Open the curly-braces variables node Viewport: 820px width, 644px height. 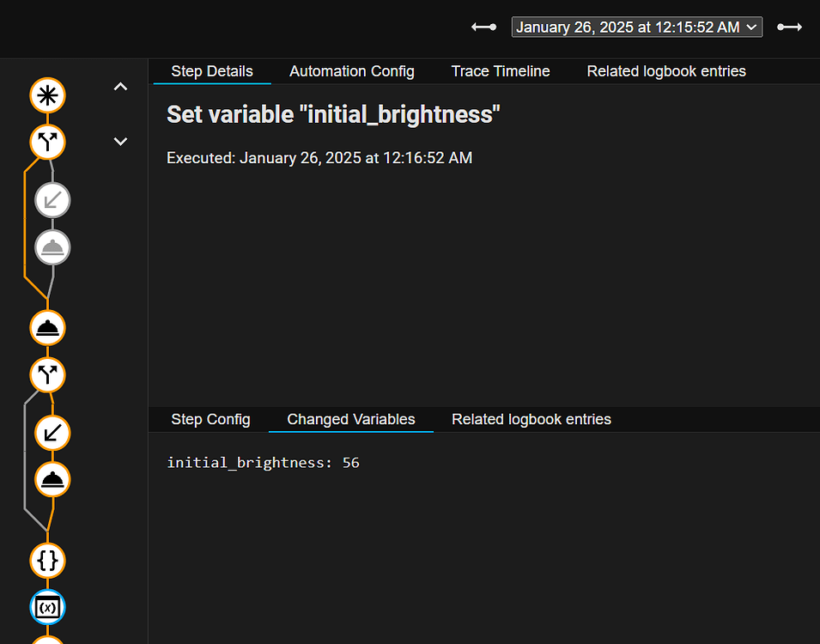pos(47,561)
